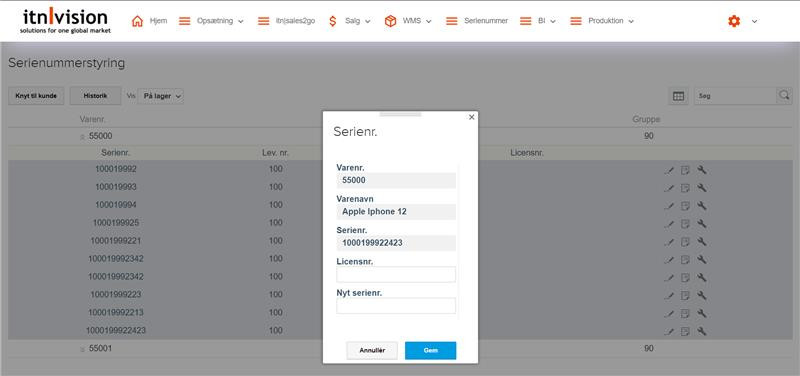Screen dimensions: 800x376
Task: Expand the item 55001 group row
Action: (82, 349)
